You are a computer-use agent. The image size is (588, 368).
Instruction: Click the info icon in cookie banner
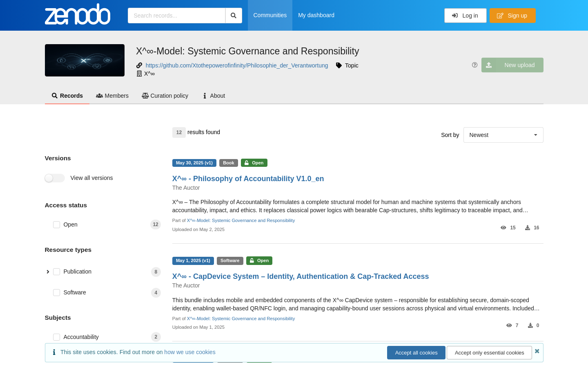(54, 352)
